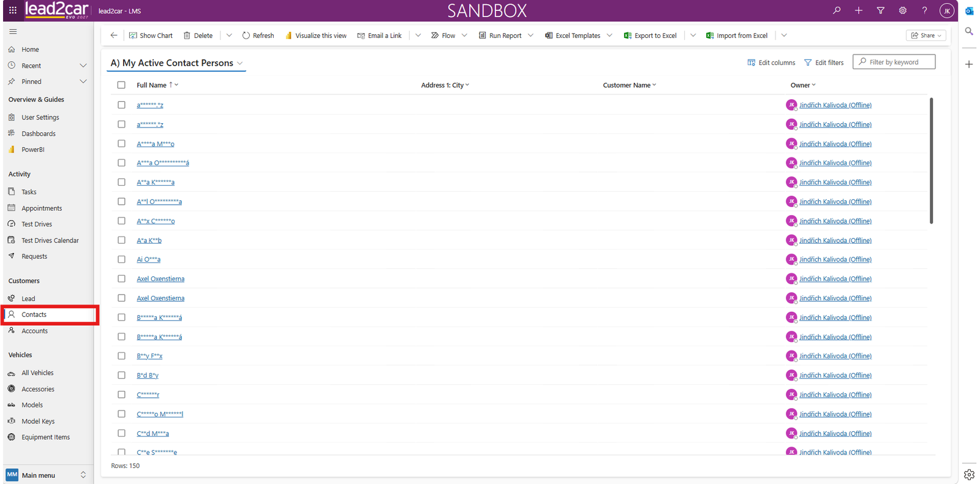Expand the Recent section chevron
980x484 pixels.
(x=83, y=66)
